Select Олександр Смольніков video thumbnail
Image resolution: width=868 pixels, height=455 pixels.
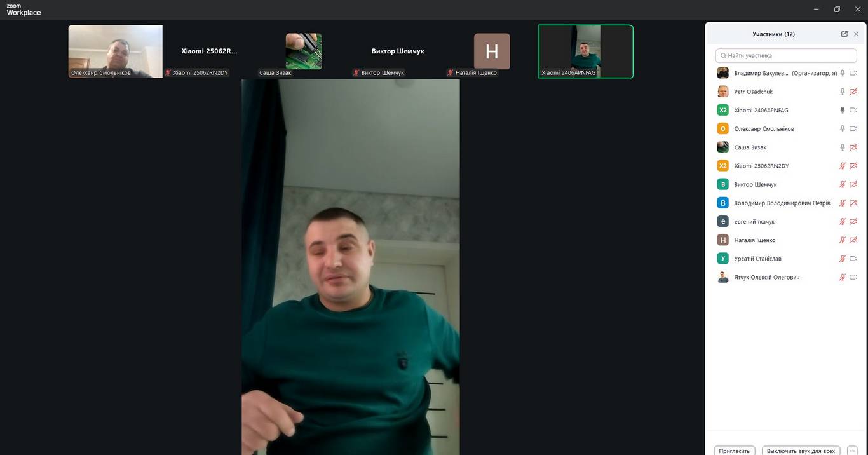[x=116, y=51]
